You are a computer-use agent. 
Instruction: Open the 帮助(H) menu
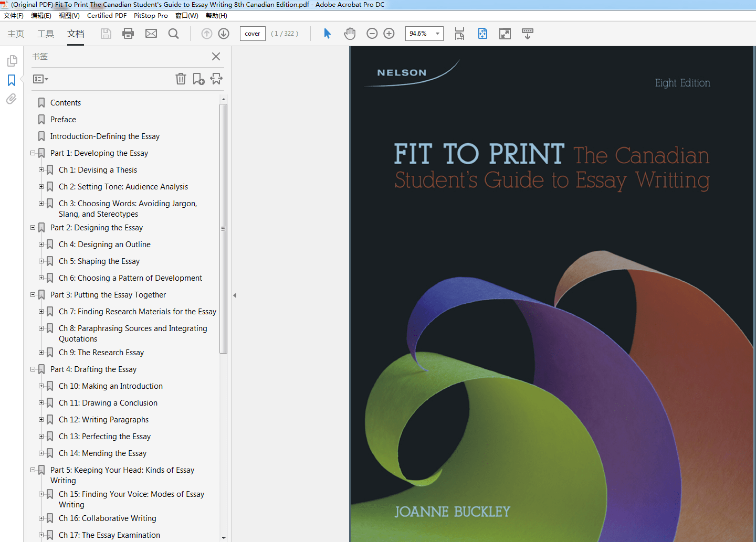tap(216, 16)
